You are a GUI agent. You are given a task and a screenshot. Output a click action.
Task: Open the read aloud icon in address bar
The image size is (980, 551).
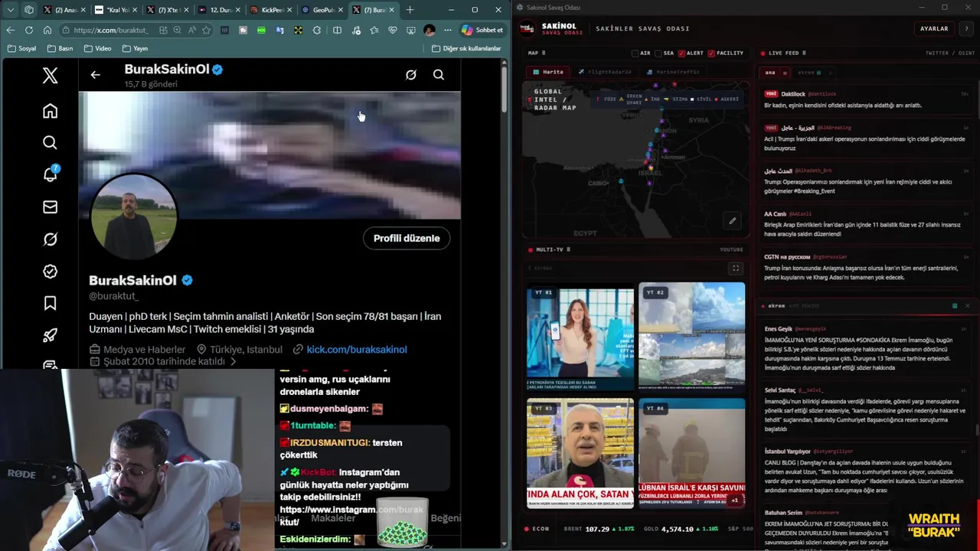(191, 30)
